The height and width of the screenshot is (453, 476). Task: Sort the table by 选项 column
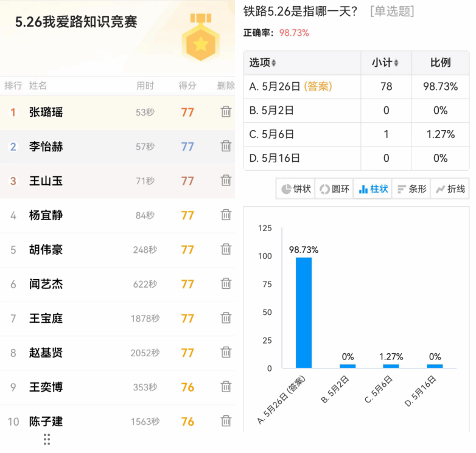pyautogui.click(x=263, y=63)
